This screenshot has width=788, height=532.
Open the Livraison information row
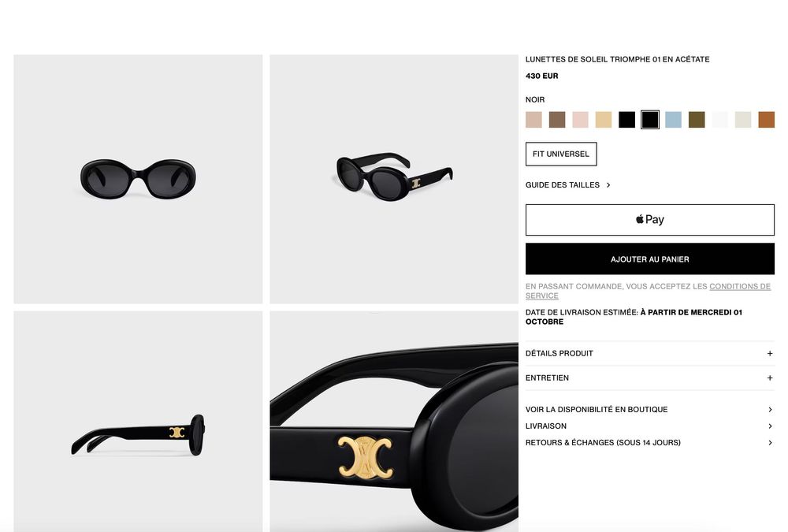(650, 426)
